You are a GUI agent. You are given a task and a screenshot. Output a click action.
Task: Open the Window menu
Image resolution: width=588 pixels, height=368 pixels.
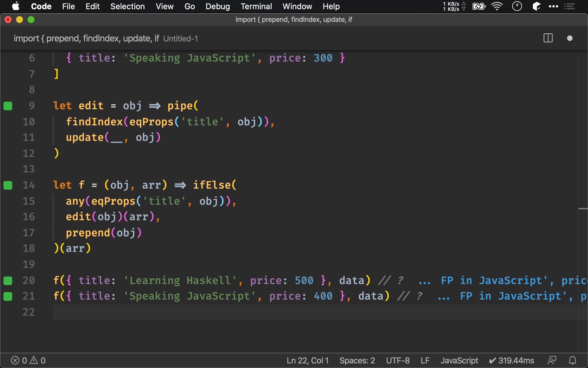click(297, 6)
